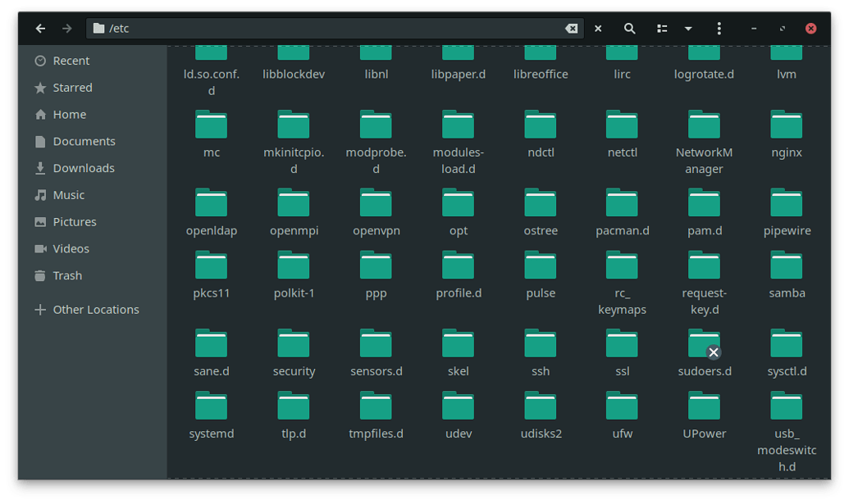Open Recent in the sidebar
Screen dimensions: 849x504
click(71, 61)
